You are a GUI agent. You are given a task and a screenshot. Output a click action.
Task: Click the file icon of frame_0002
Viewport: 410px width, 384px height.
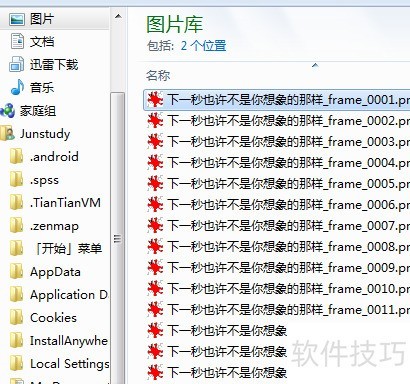click(155, 121)
